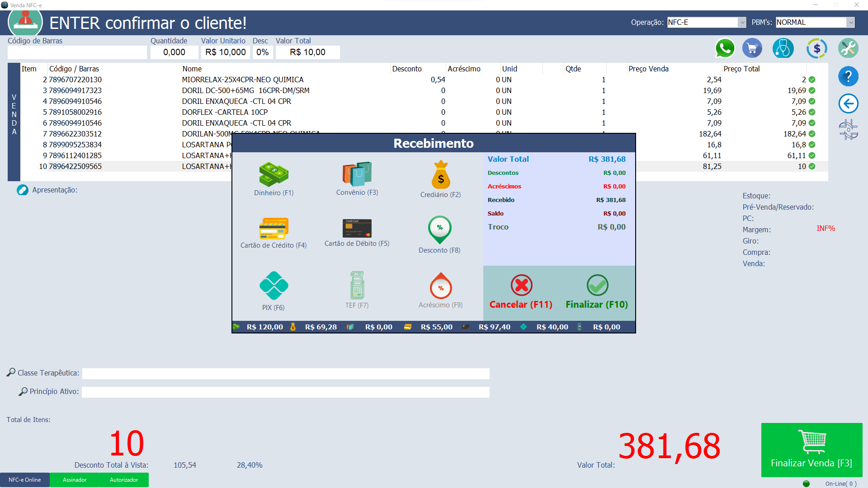Expand the PBM's NORMAL dropdown
The width and height of the screenshot is (868, 488).
[850, 22]
